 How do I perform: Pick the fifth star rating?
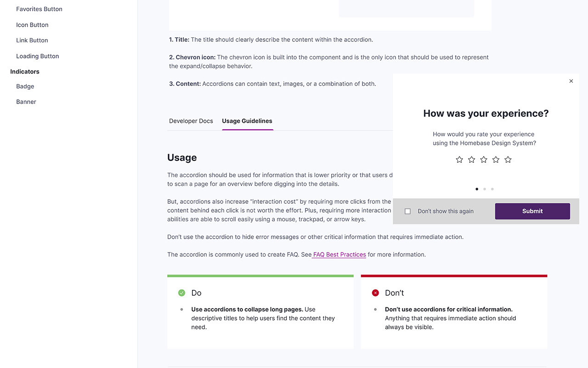(x=508, y=160)
